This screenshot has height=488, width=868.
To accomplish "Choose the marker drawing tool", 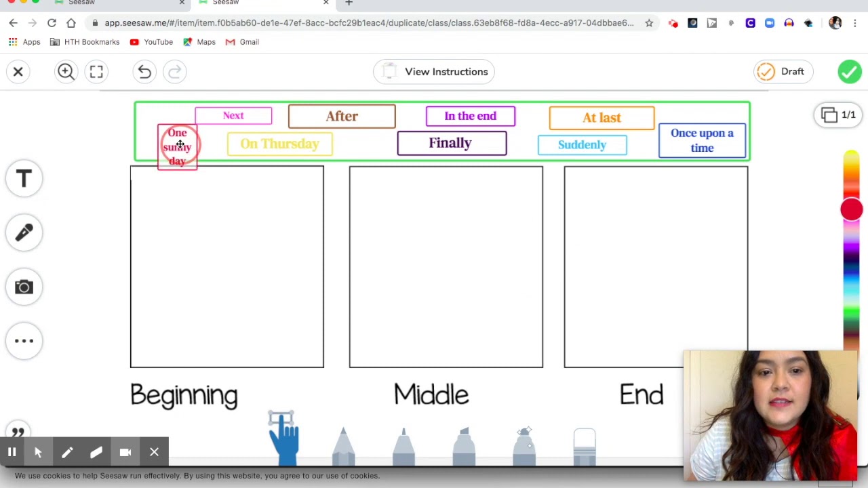I will (x=464, y=446).
